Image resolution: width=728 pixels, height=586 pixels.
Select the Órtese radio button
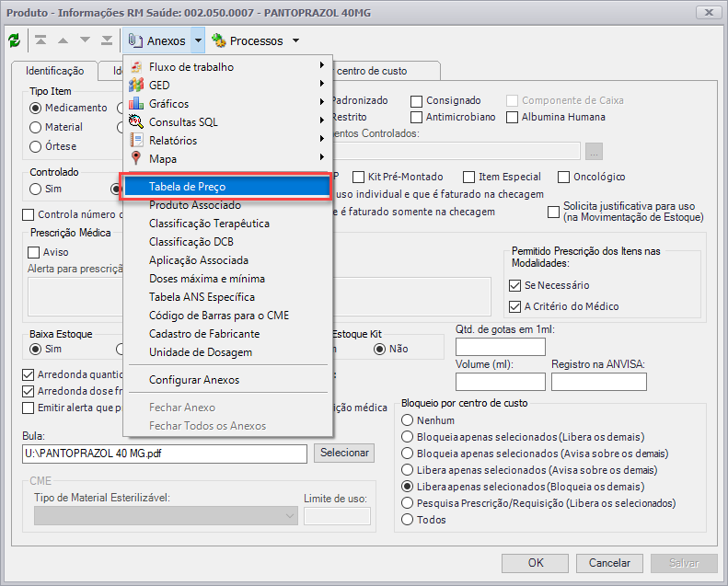pos(35,146)
